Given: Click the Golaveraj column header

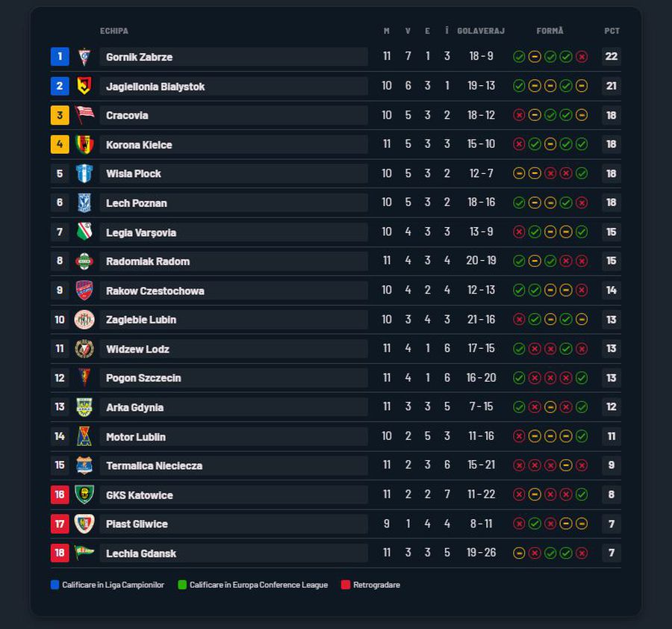Looking at the screenshot, I should (x=481, y=31).
